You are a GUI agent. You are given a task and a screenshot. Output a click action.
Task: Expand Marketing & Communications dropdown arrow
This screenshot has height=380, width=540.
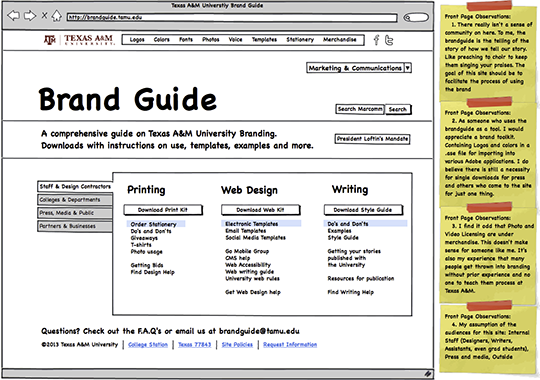[x=407, y=68]
